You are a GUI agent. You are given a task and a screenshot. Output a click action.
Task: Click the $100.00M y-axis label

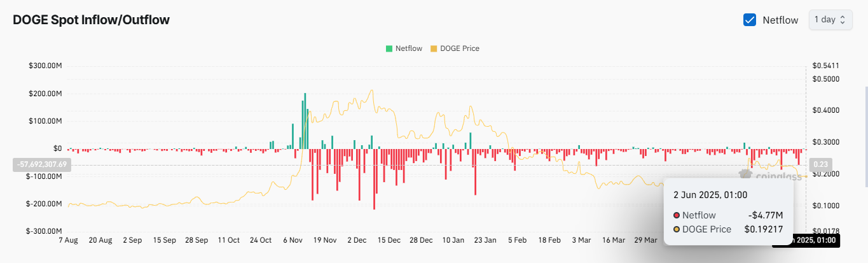45,121
